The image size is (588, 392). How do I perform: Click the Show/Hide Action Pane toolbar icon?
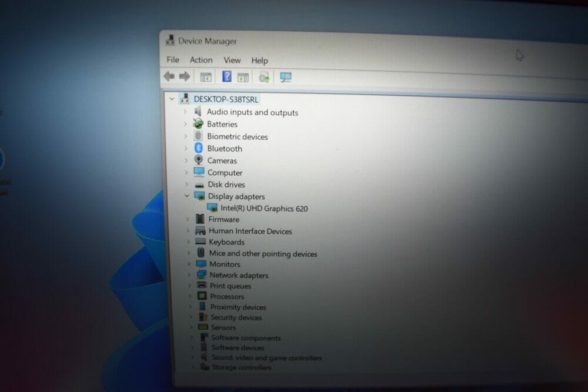(243, 78)
